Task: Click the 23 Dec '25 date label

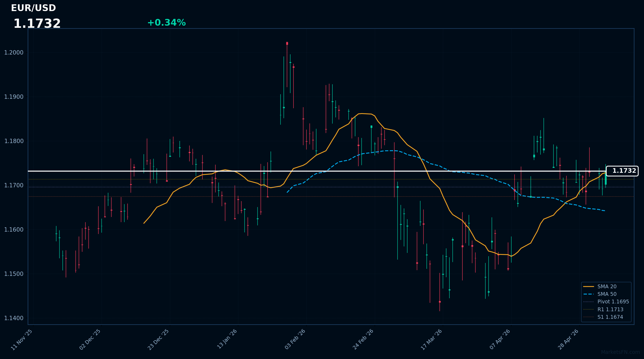Action: click(x=158, y=340)
